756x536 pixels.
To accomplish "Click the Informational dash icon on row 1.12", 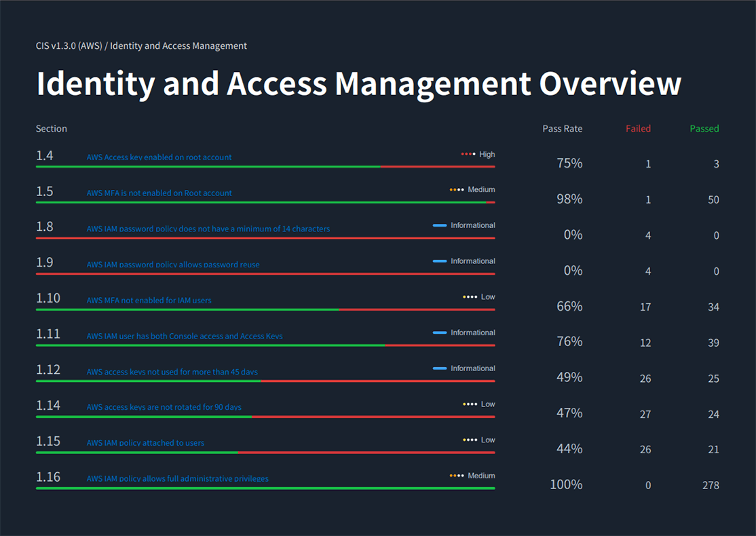I will pyautogui.click(x=440, y=368).
